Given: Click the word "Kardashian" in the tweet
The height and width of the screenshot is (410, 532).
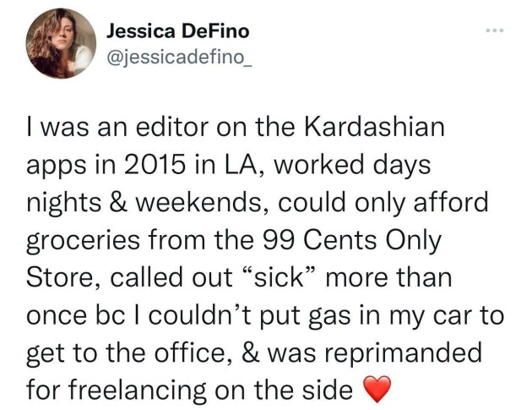Looking at the screenshot, I should click(373, 132).
